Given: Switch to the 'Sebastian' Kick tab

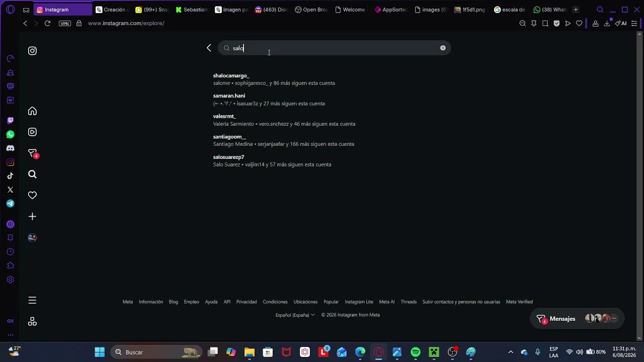Looking at the screenshot, I should (192, 10).
